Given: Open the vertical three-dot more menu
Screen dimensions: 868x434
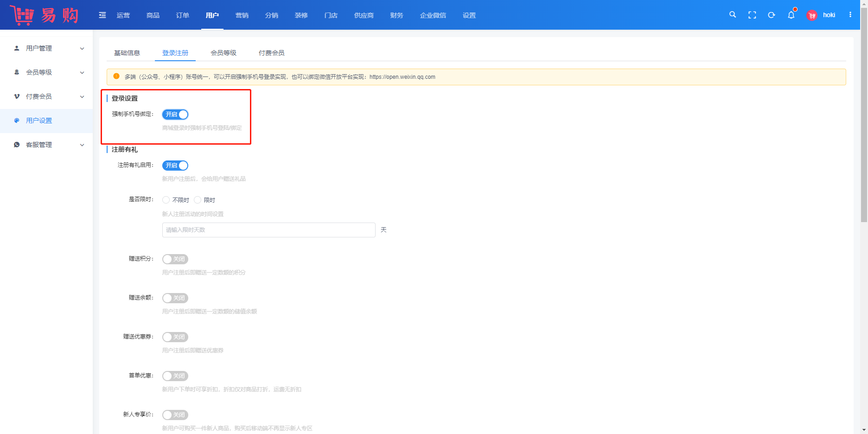Looking at the screenshot, I should pos(850,15).
